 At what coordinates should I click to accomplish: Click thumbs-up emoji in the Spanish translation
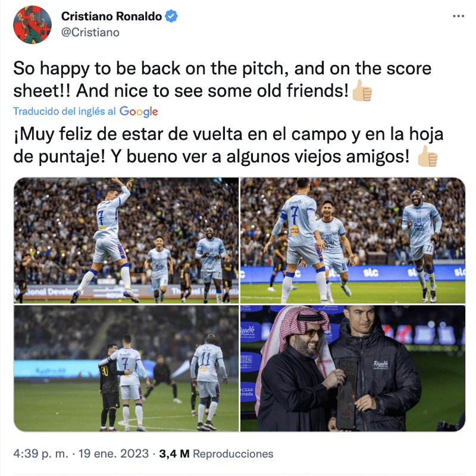427,156
